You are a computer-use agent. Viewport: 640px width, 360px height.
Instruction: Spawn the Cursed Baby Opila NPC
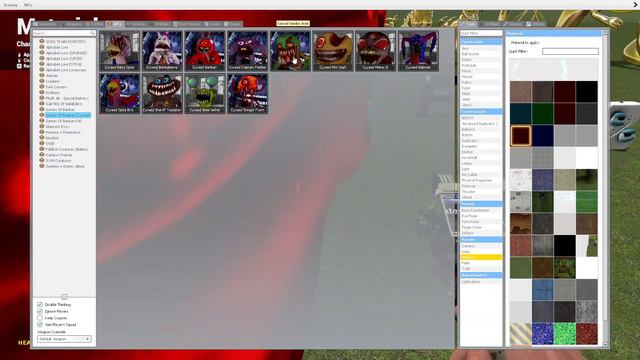[x=120, y=51]
